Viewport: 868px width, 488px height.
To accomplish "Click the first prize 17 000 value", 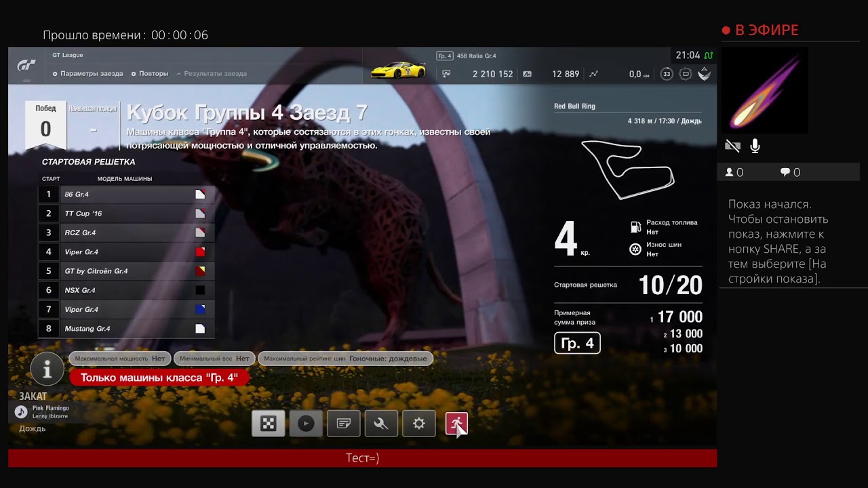I will click(x=679, y=317).
